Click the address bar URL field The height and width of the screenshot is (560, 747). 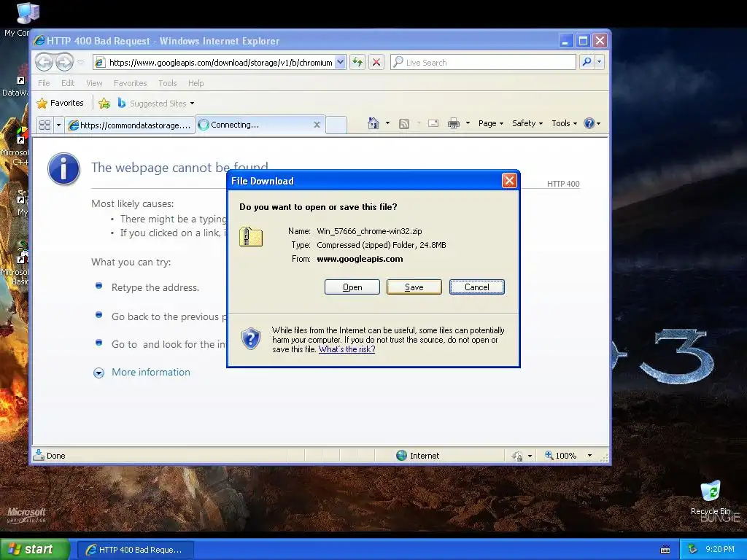point(214,63)
